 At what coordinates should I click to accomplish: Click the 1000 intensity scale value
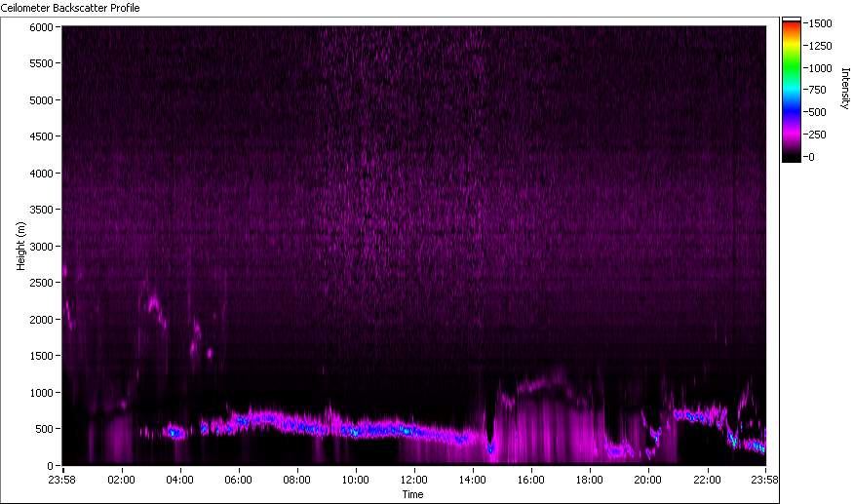tap(821, 68)
